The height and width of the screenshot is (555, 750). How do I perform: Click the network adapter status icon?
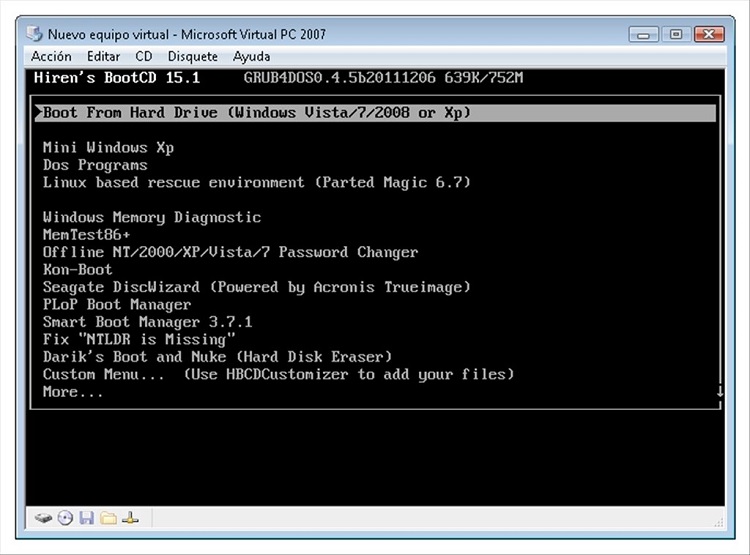point(130,518)
